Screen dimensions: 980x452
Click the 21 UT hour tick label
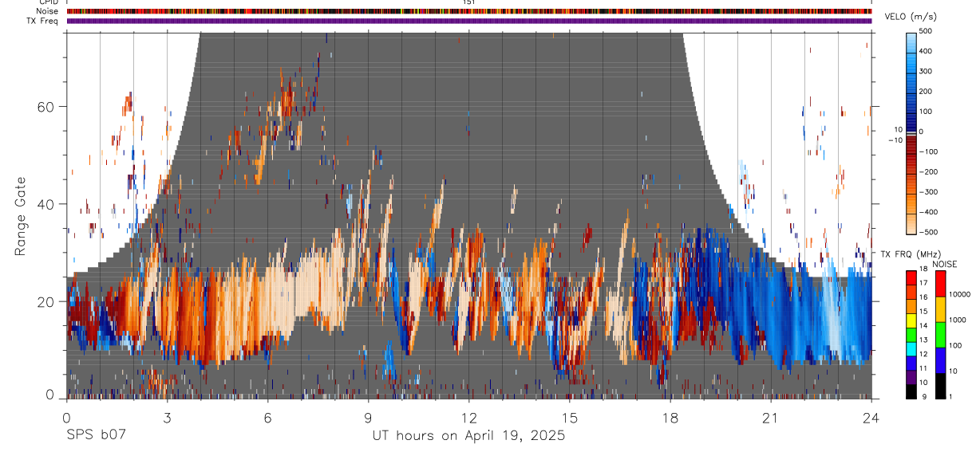771,418
